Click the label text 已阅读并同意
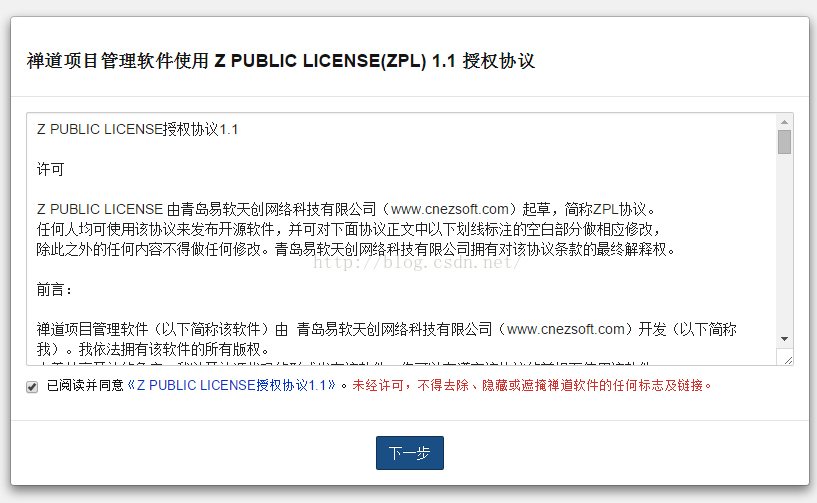Image resolution: width=817 pixels, height=503 pixels. click(x=85, y=386)
